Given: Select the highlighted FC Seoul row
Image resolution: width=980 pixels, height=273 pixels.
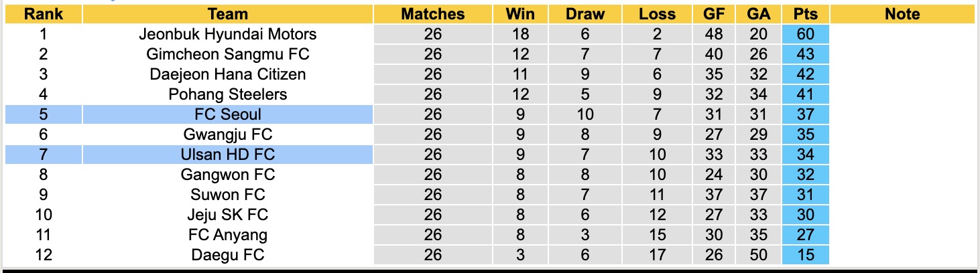Looking at the screenshot, I should (228, 114).
